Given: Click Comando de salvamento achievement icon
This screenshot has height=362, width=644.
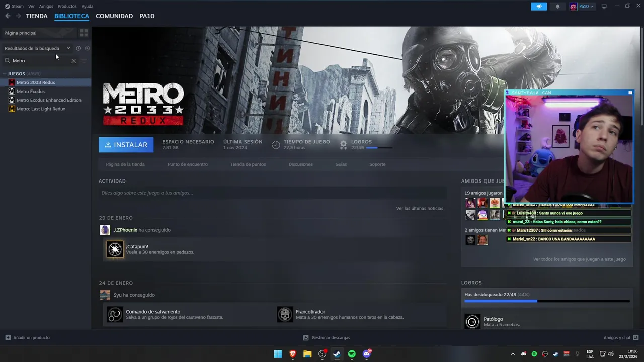Looking at the screenshot, I should (x=115, y=314).
